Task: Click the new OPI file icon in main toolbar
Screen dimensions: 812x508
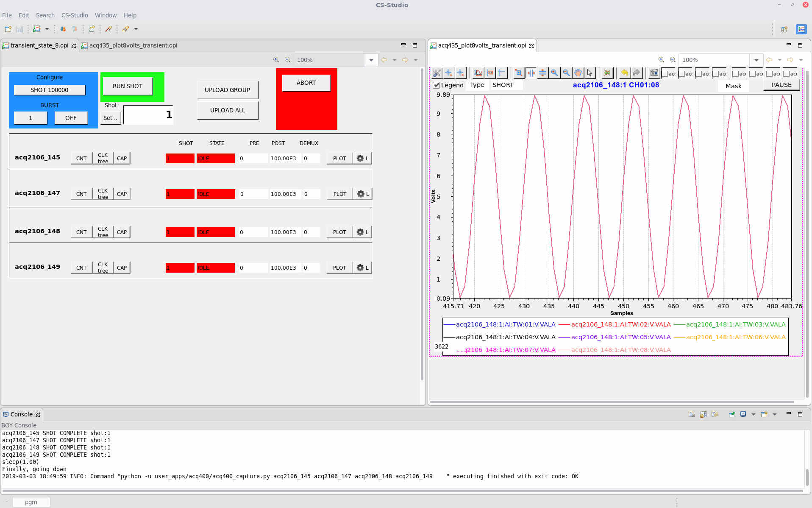Action: click(x=92, y=29)
